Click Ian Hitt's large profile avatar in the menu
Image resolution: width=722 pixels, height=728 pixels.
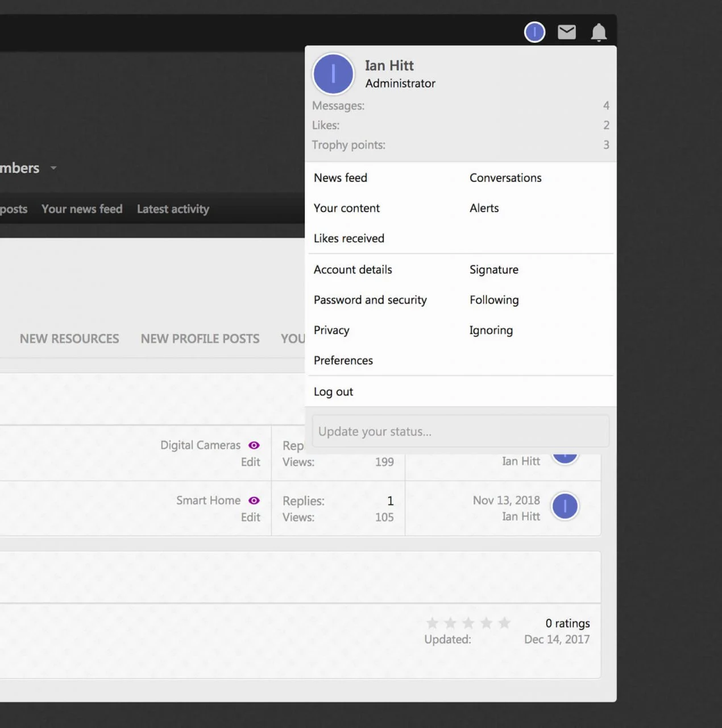pos(333,74)
